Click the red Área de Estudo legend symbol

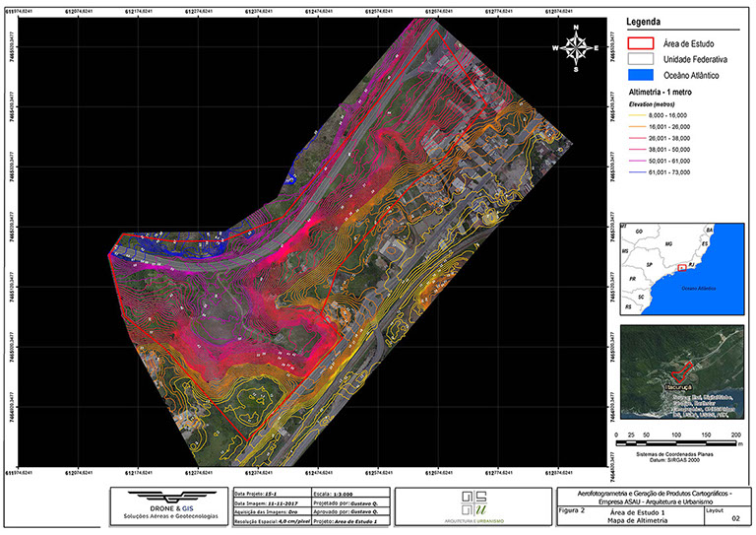pyautogui.click(x=640, y=43)
